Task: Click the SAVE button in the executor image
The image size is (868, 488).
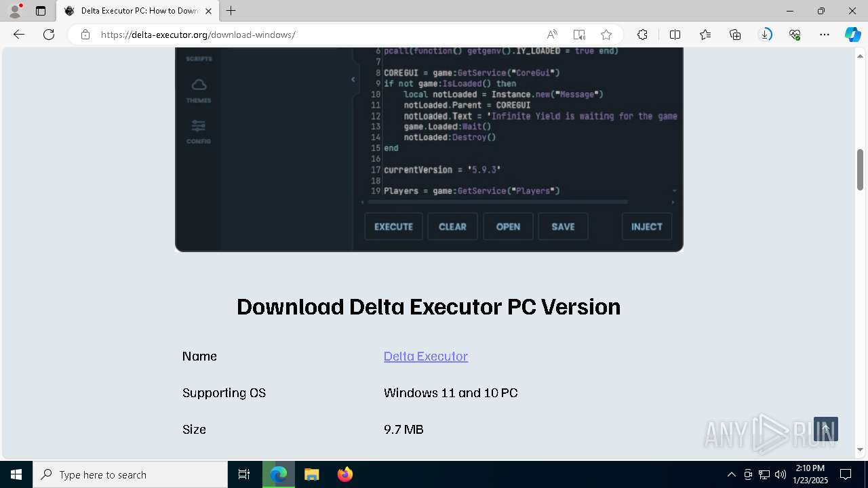Action: pos(563,227)
